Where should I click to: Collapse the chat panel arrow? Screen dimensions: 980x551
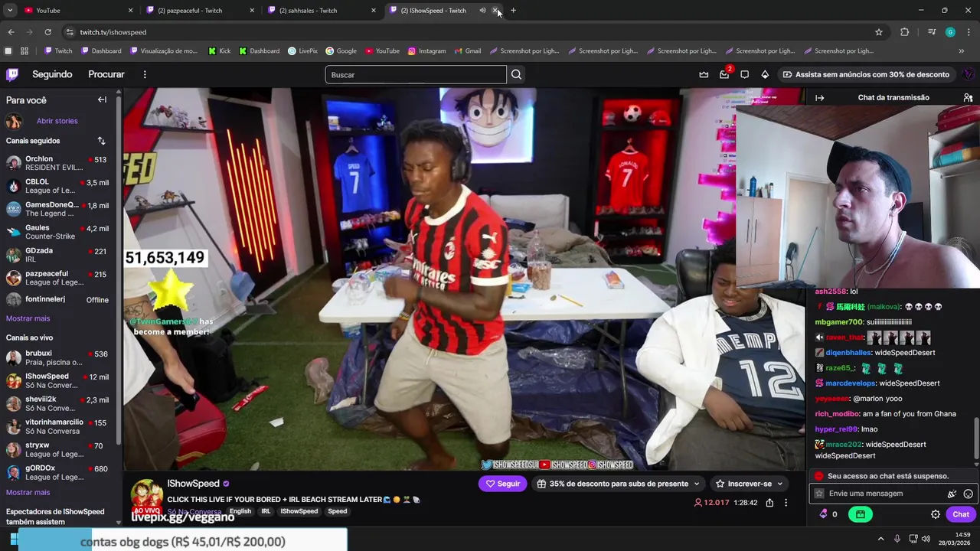[x=819, y=98]
